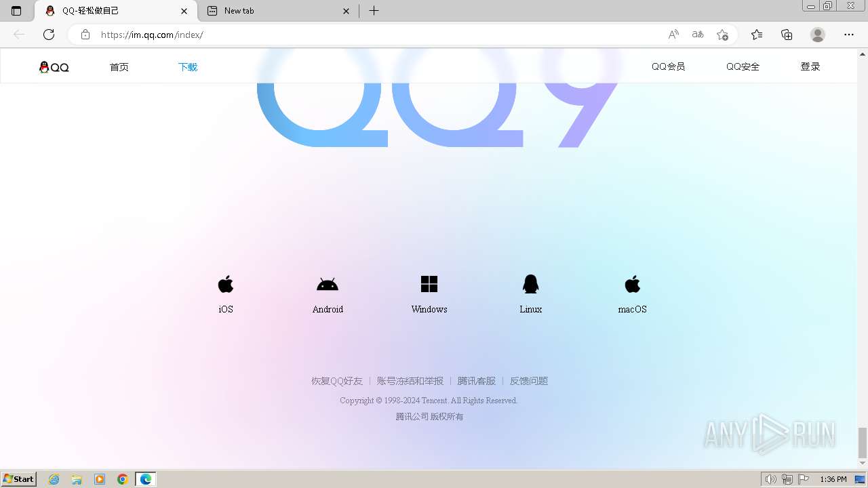Image resolution: width=868 pixels, height=488 pixels.
Task: Open the Read aloud icon
Action: [x=673, y=35]
